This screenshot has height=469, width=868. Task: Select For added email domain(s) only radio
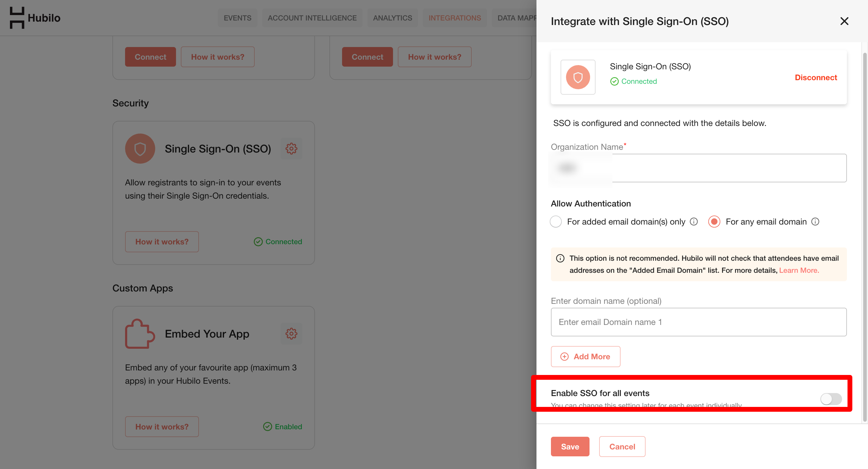pyautogui.click(x=556, y=221)
